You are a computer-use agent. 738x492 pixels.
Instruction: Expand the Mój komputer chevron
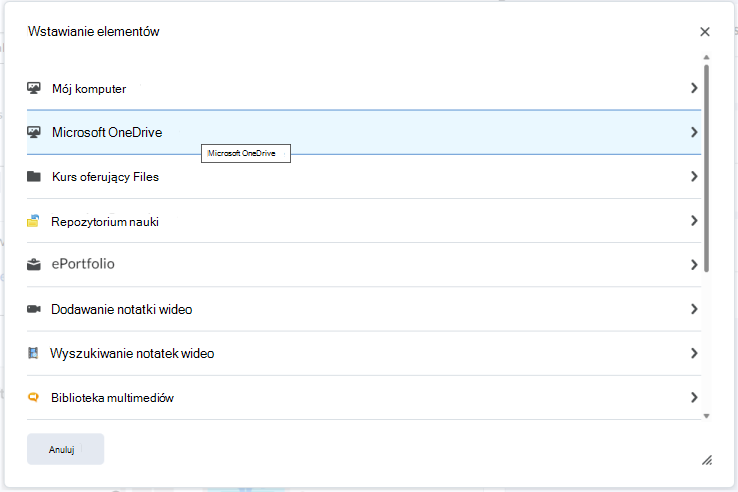tap(694, 88)
